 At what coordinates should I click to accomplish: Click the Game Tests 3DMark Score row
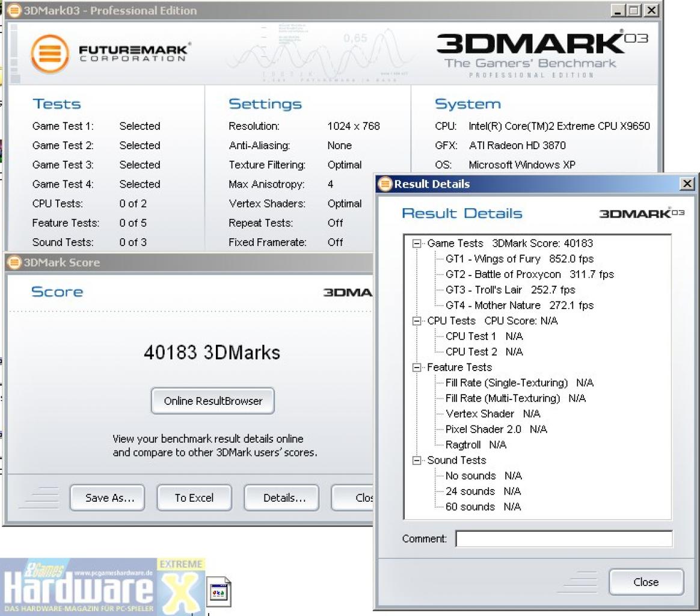click(x=510, y=244)
